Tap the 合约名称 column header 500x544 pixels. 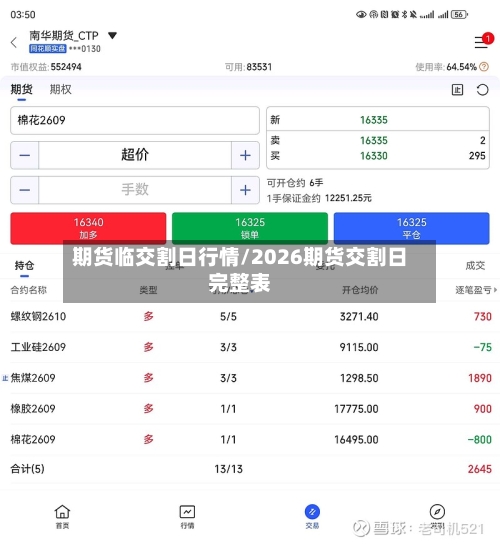[x=28, y=290]
